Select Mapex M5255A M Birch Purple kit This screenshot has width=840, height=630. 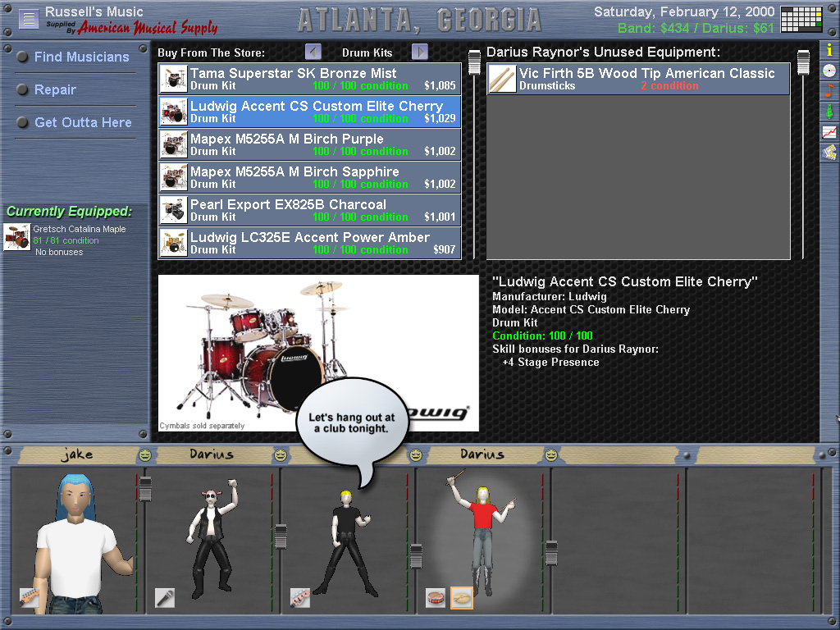309,144
